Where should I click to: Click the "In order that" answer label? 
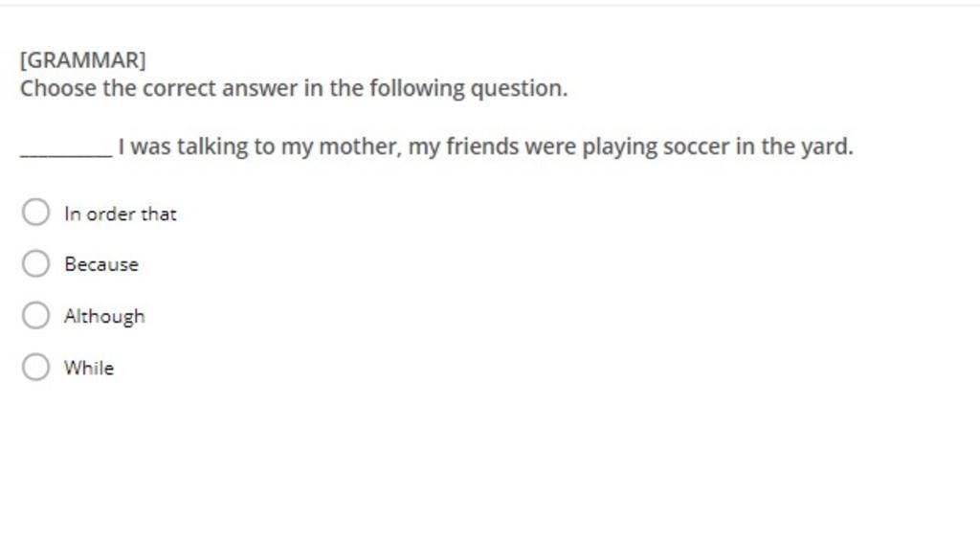[120, 214]
